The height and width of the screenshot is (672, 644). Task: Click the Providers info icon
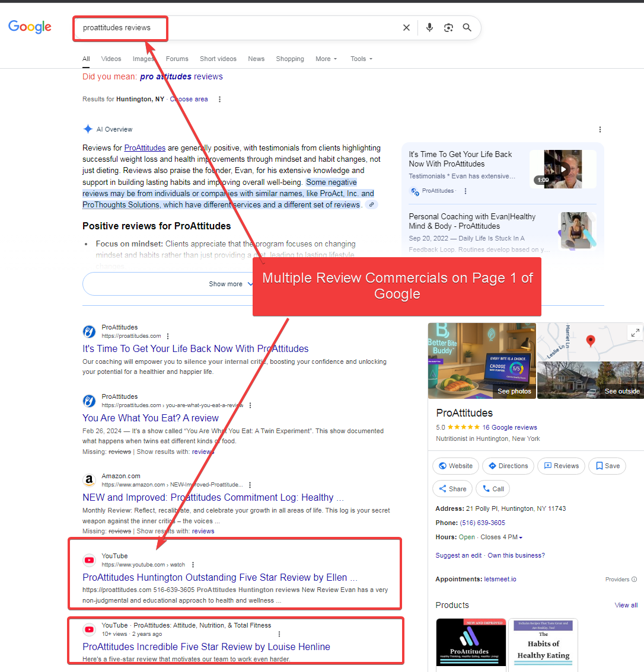click(634, 580)
